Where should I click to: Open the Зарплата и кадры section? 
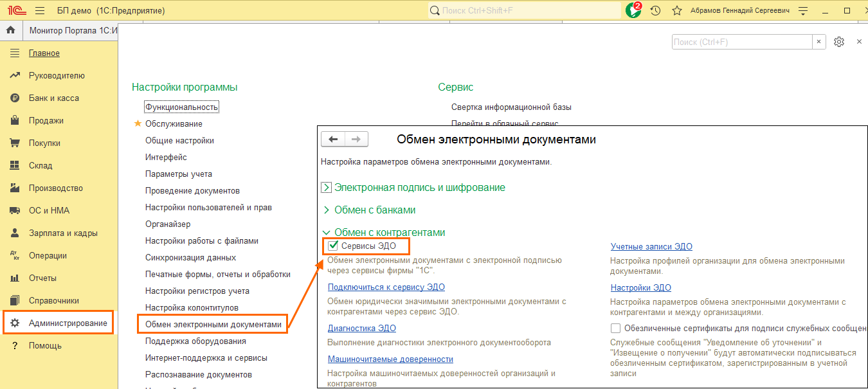pos(63,233)
